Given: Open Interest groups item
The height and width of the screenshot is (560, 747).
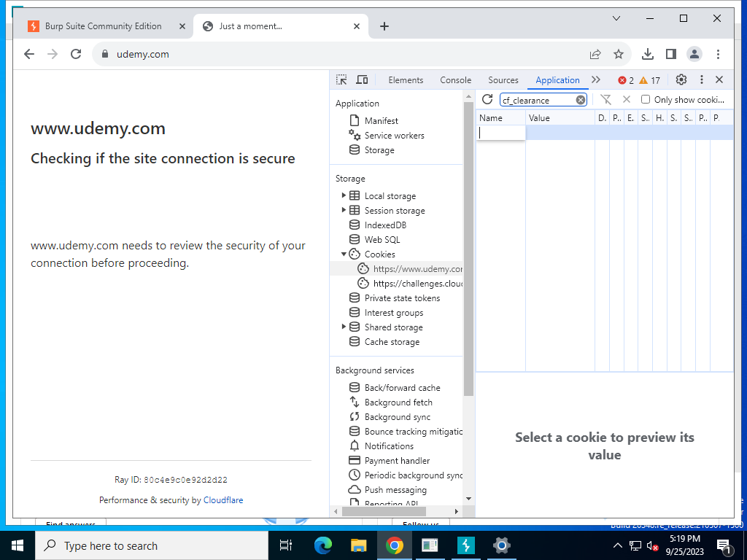Looking at the screenshot, I should pyautogui.click(x=393, y=312).
